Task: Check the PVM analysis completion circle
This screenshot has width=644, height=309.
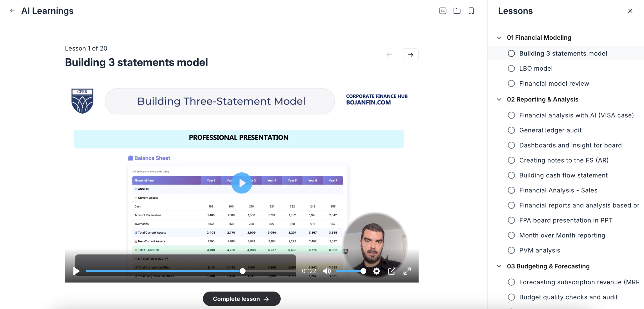Action: [511, 250]
